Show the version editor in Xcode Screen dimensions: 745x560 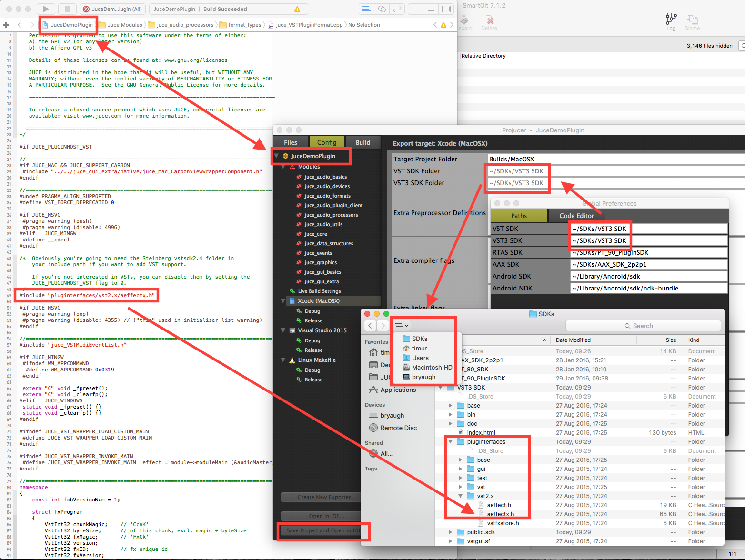pos(397,9)
